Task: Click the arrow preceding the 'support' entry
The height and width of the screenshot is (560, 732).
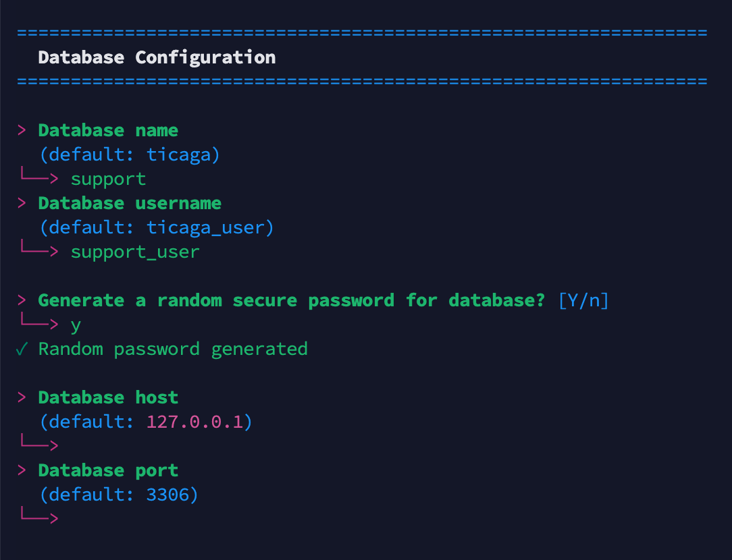Action: tap(38, 179)
